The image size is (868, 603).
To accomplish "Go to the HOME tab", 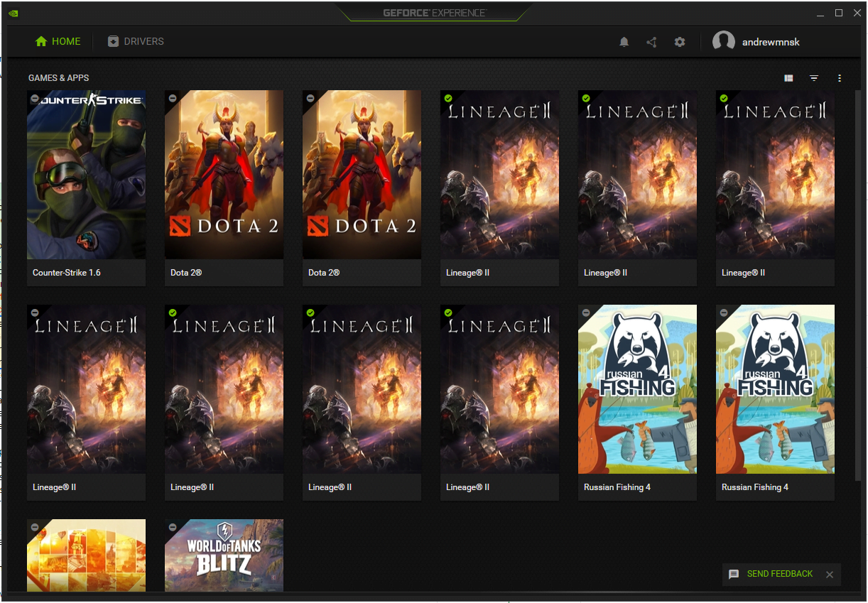I will [x=58, y=41].
